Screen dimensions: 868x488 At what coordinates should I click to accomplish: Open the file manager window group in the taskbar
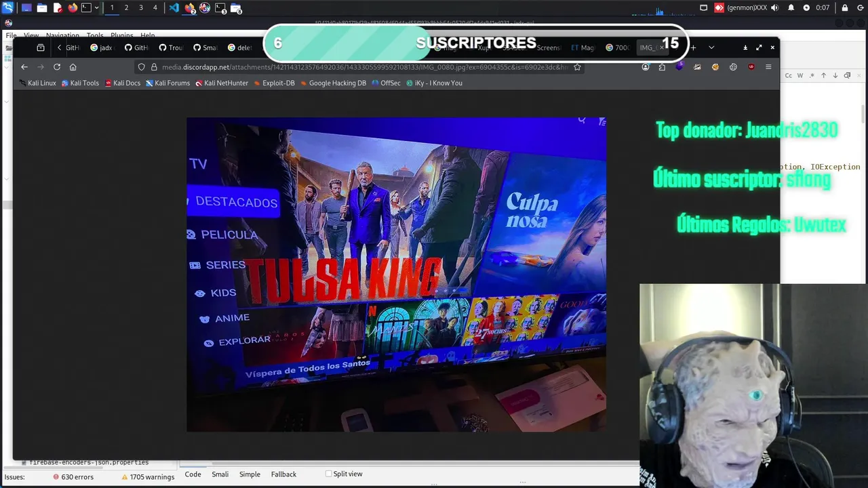pyautogui.click(x=235, y=8)
